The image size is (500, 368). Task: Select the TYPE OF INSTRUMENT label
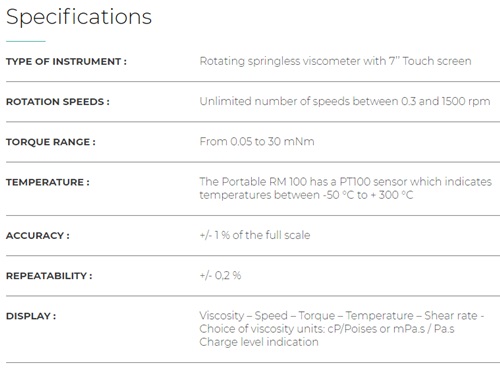[66, 62]
